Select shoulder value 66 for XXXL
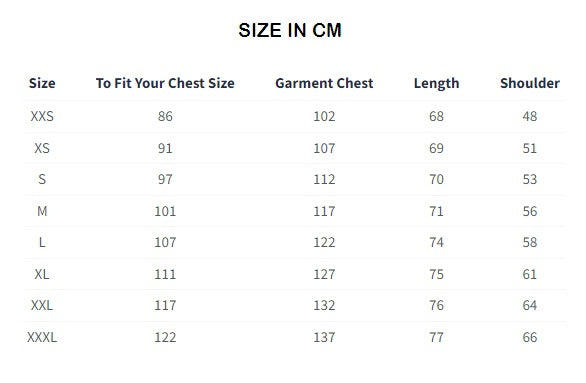This screenshot has width=586, height=383. 530,338
